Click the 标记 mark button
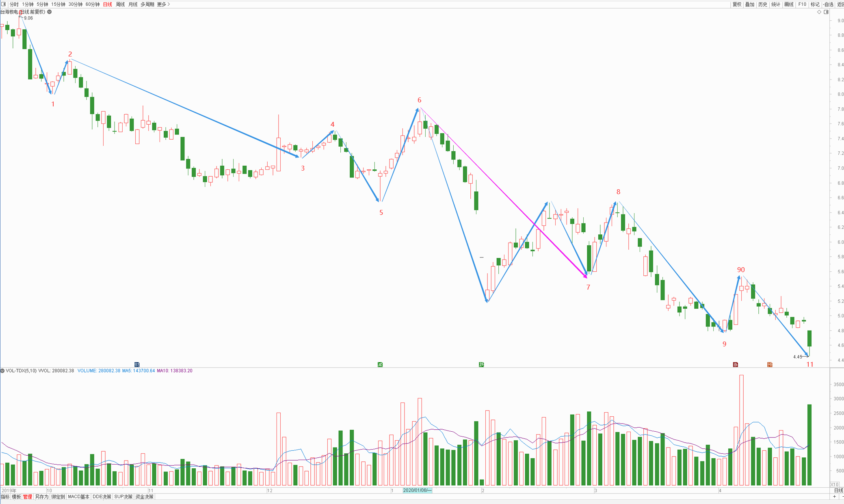Viewport: 844px width, 504px height. (x=815, y=4)
